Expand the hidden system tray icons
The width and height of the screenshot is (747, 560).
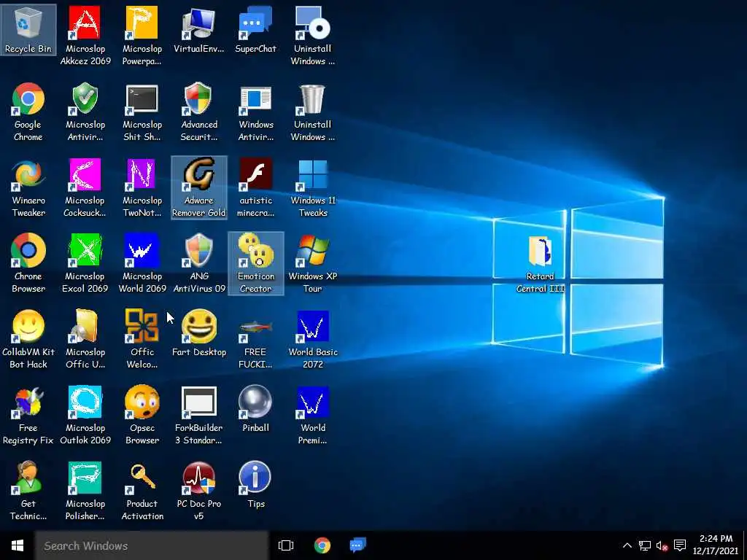tap(627, 545)
